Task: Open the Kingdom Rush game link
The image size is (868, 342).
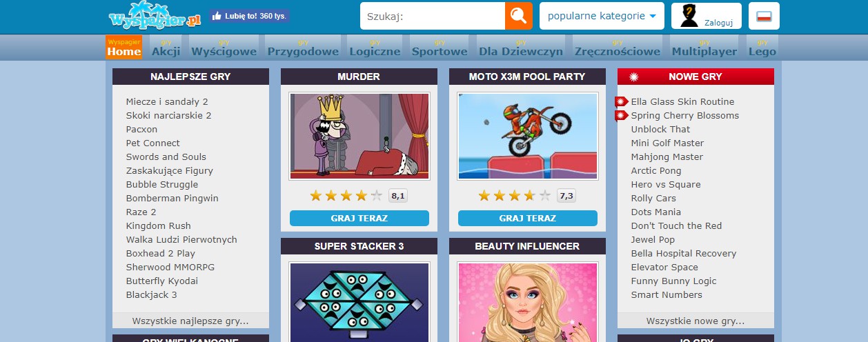Action: tap(159, 225)
